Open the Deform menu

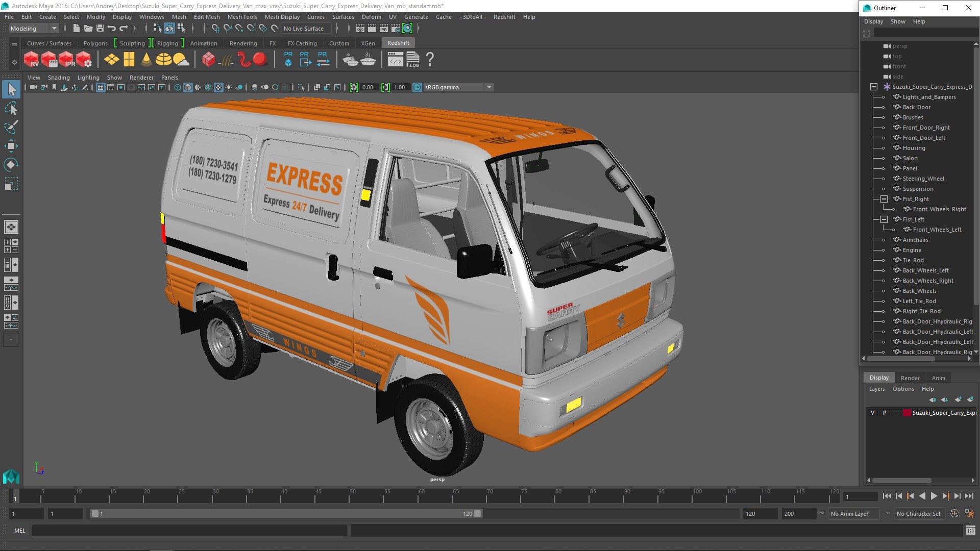pos(371,17)
